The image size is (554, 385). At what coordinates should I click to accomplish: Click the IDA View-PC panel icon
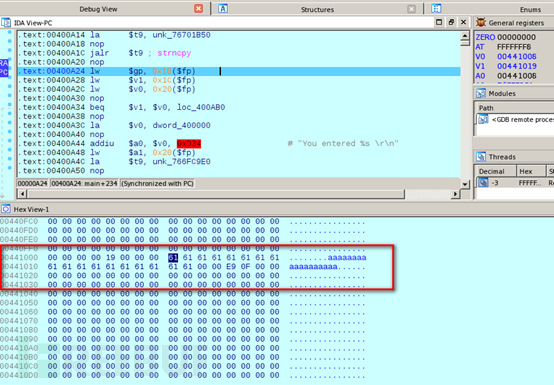(6, 23)
